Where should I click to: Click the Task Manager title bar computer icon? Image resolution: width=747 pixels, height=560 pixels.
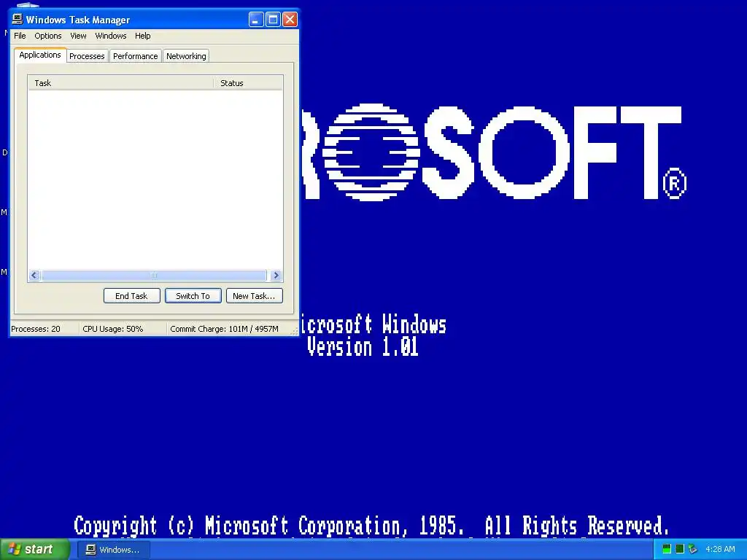[x=18, y=19]
